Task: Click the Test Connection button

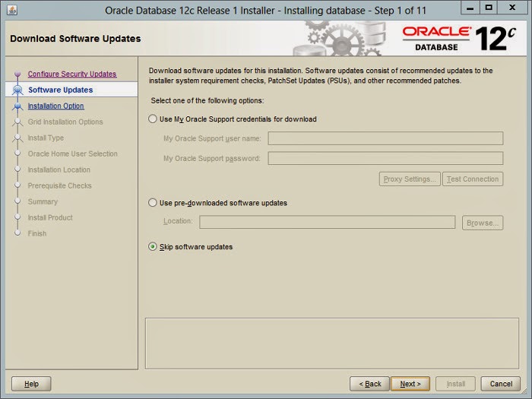Action: 473,179
